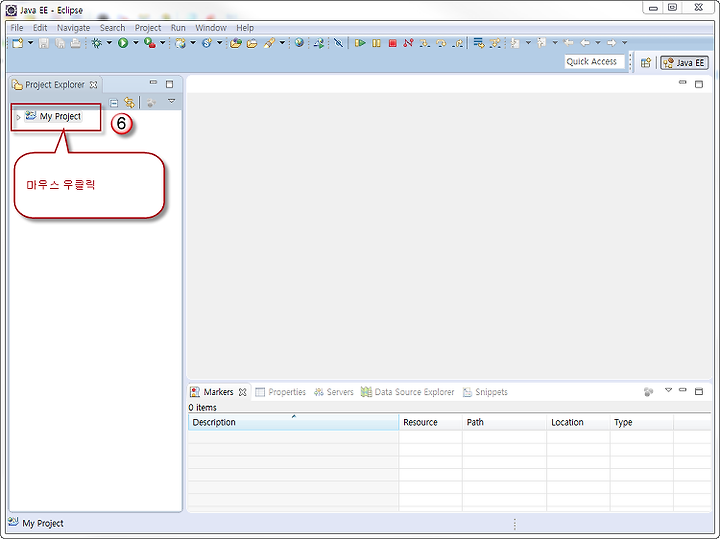Click the Previous Annotation icon
720x539 pixels.
click(x=542, y=43)
